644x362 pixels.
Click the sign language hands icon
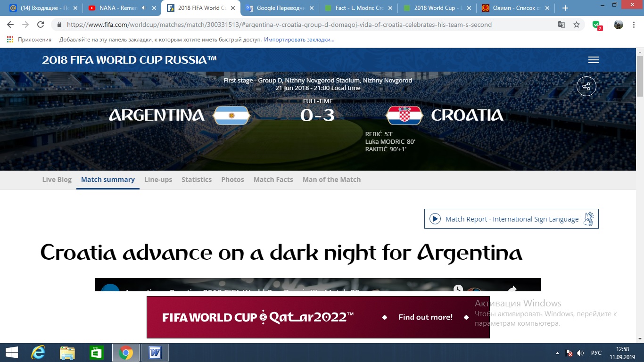coord(588,219)
